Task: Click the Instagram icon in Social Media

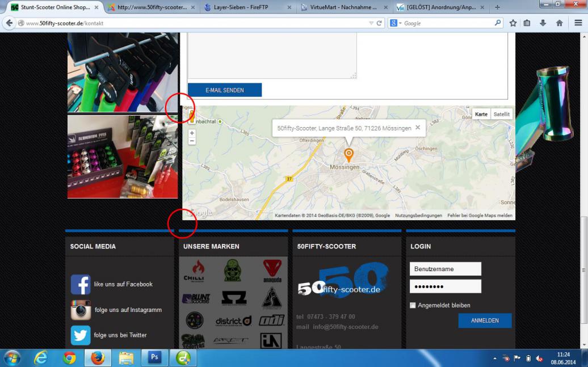Action: tap(81, 310)
